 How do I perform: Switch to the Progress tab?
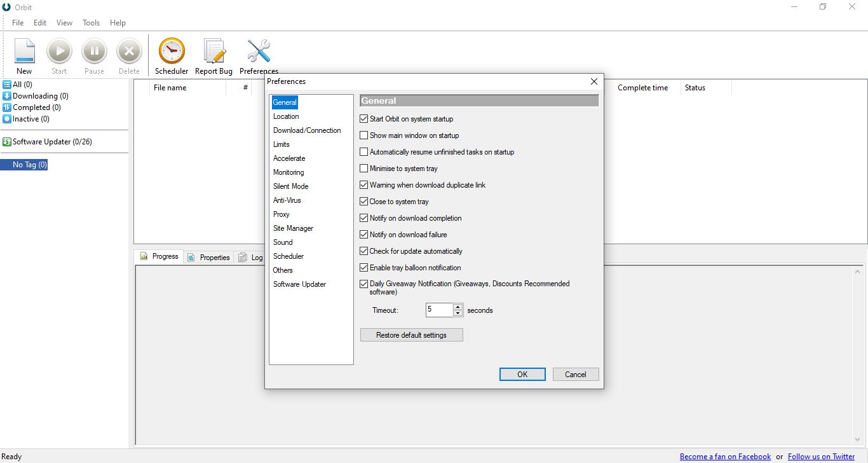pyautogui.click(x=159, y=256)
